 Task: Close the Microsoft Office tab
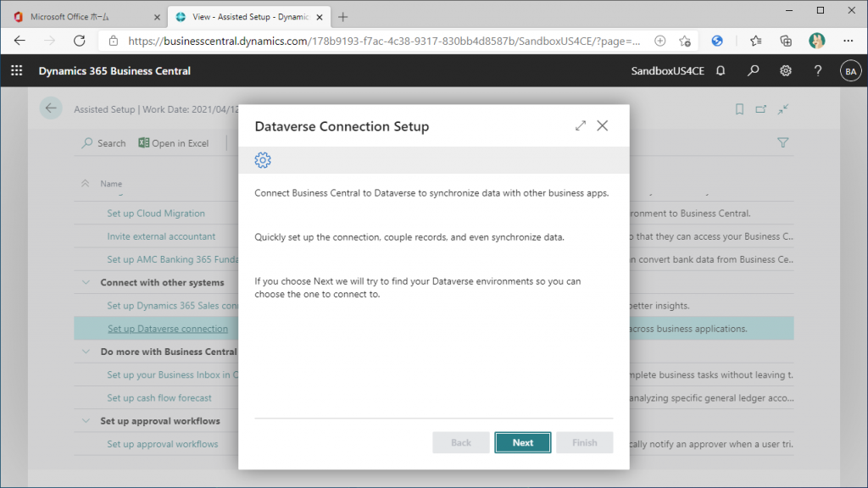click(x=157, y=17)
